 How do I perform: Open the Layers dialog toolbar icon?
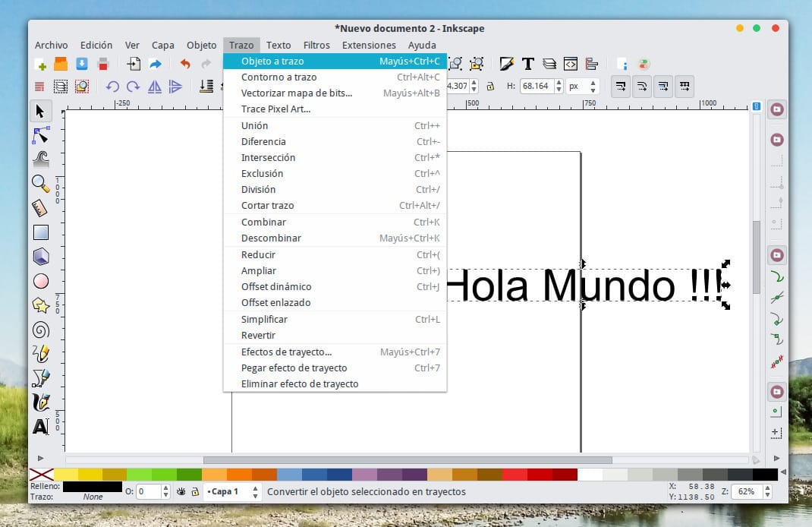click(x=550, y=64)
